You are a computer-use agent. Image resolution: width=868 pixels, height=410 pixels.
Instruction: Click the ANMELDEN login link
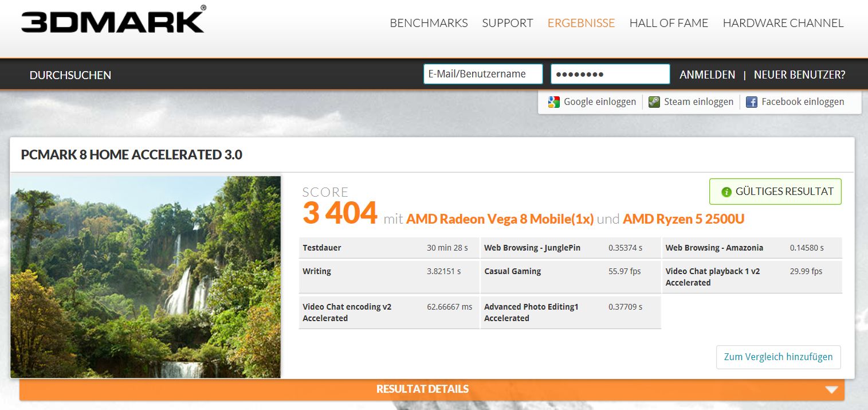707,75
